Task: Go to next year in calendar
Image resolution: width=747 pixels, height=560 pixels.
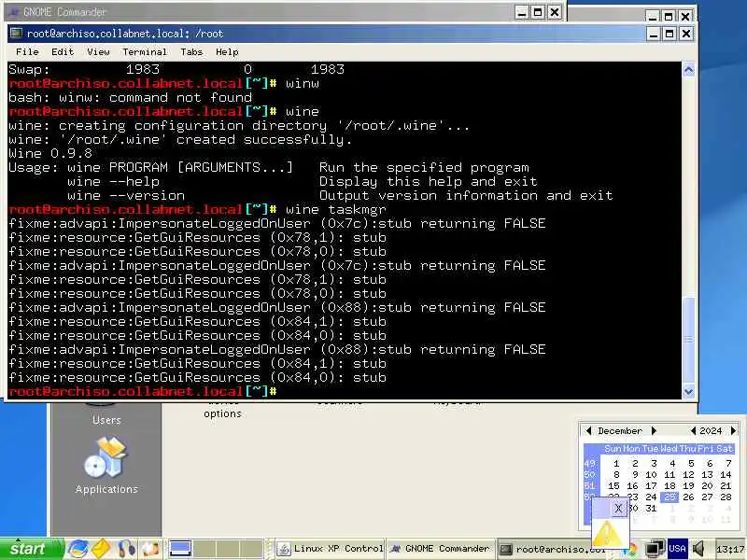Action: tap(733, 430)
